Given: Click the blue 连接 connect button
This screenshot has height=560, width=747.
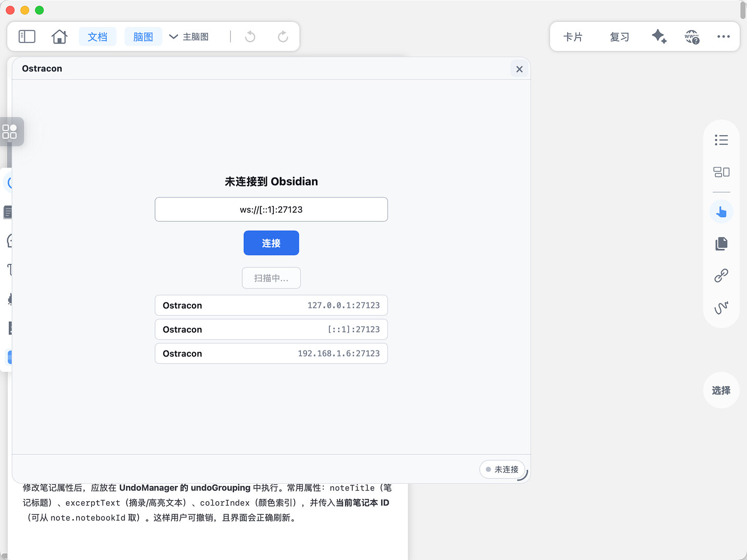Looking at the screenshot, I should pos(271,243).
